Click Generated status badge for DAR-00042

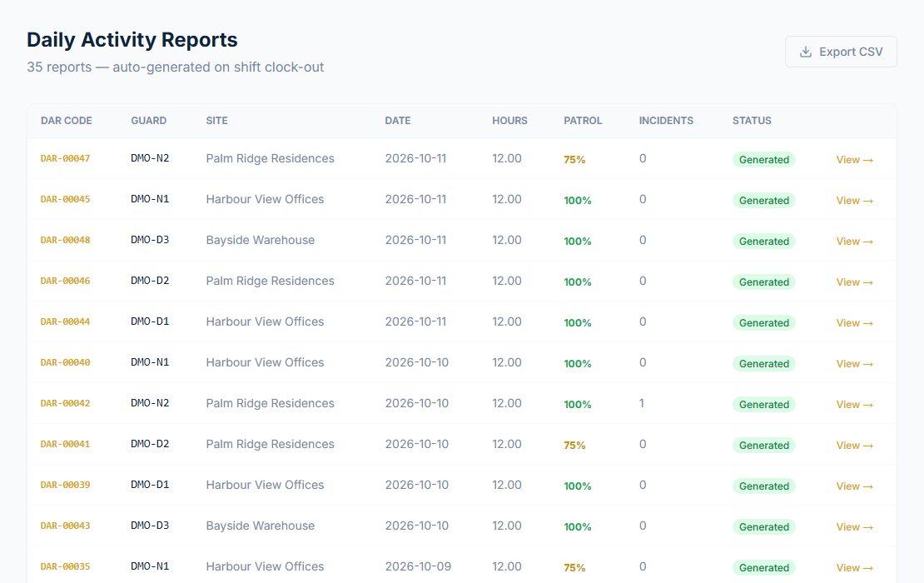click(x=763, y=405)
